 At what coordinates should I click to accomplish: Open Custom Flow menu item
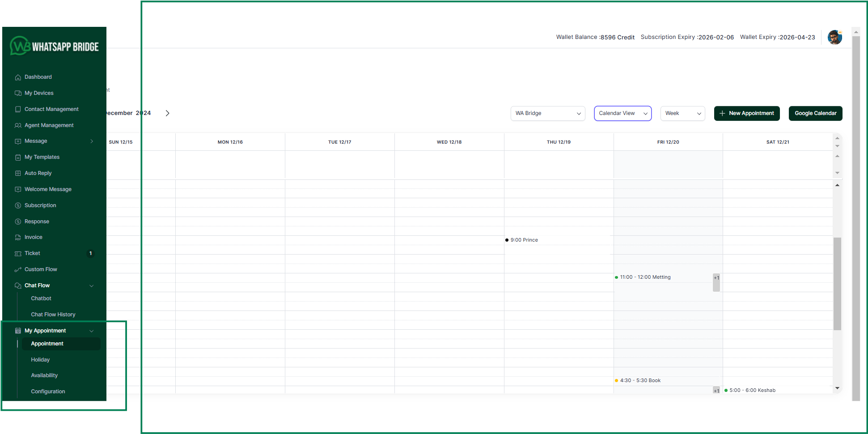click(41, 269)
